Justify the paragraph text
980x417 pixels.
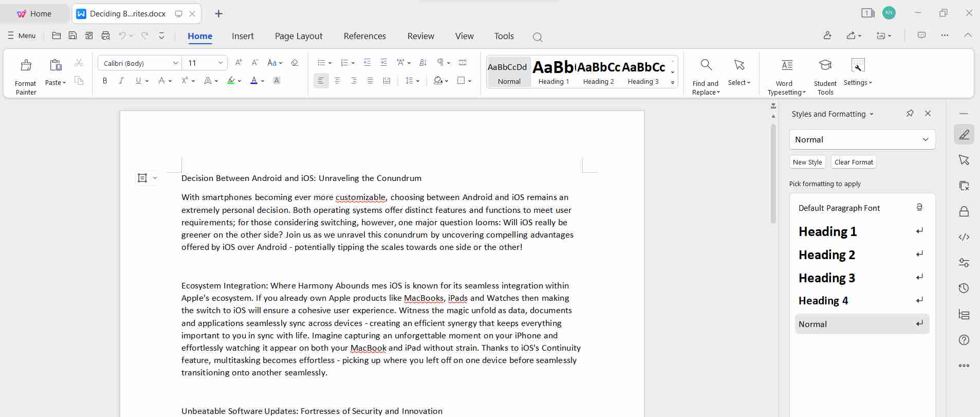(370, 81)
